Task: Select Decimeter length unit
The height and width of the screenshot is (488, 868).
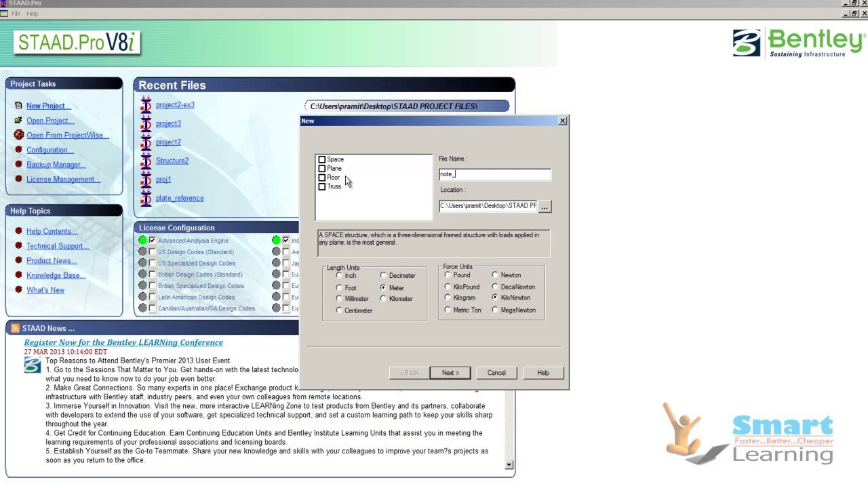Action: pos(383,275)
